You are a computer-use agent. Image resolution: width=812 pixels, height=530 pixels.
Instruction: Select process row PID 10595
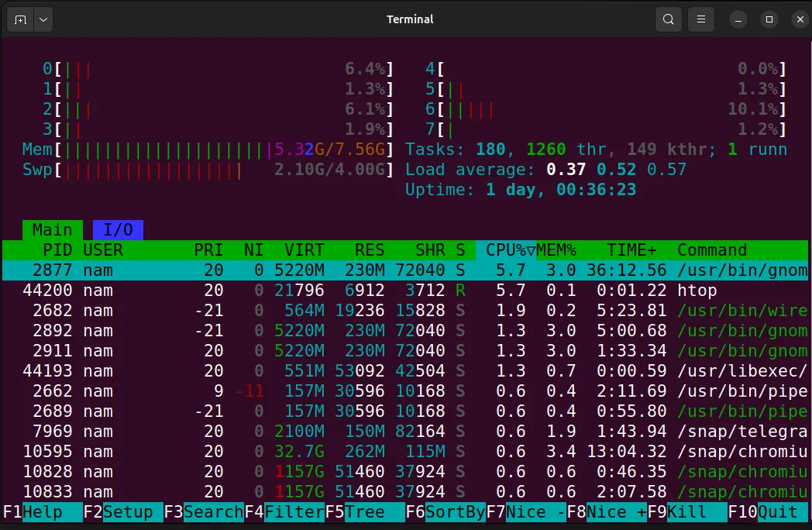[405, 452]
